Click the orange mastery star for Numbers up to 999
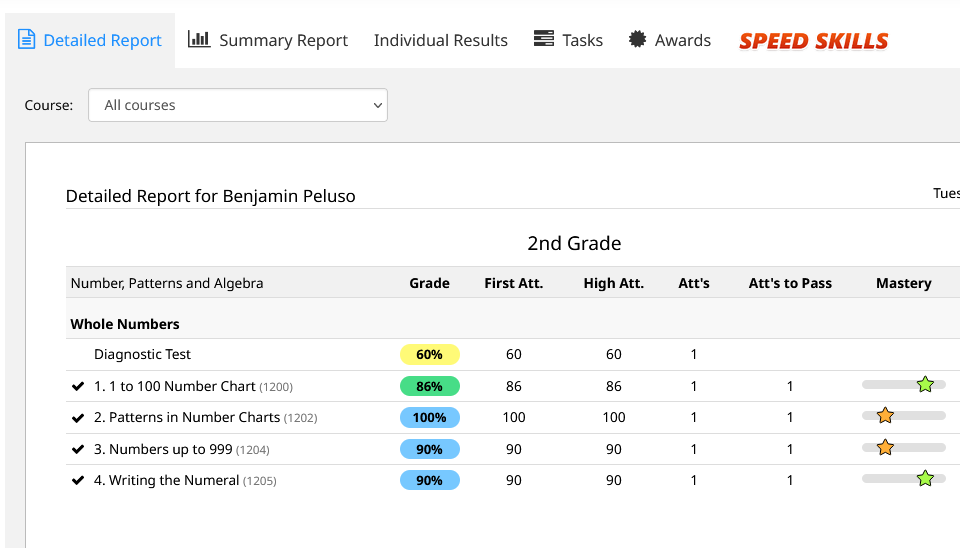Viewport: 960px width, 548px height. [885, 448]
